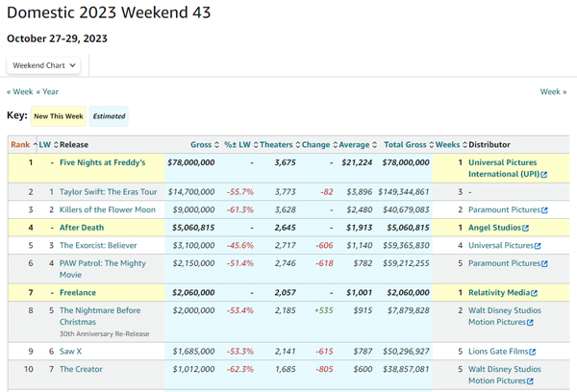Open Walt Disney Studios link in Nightmare row

[x=505, y=316]
